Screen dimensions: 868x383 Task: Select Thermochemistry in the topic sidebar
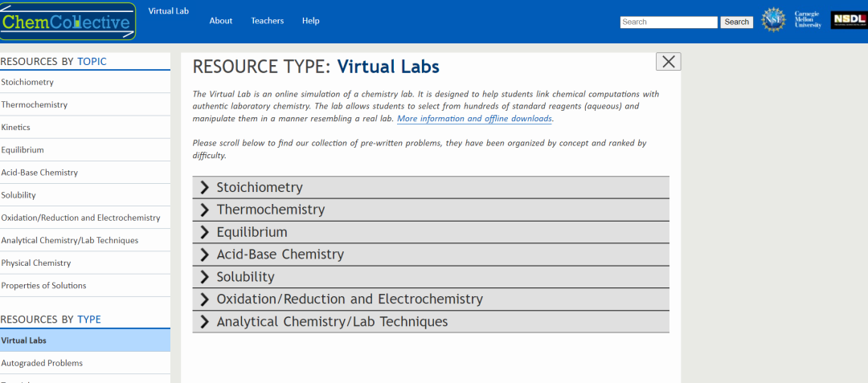(x=84, y=105)
